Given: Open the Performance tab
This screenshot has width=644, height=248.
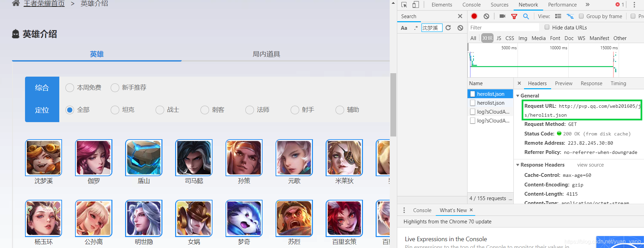Looking at the screenshot, I should (x=562, y=5).
